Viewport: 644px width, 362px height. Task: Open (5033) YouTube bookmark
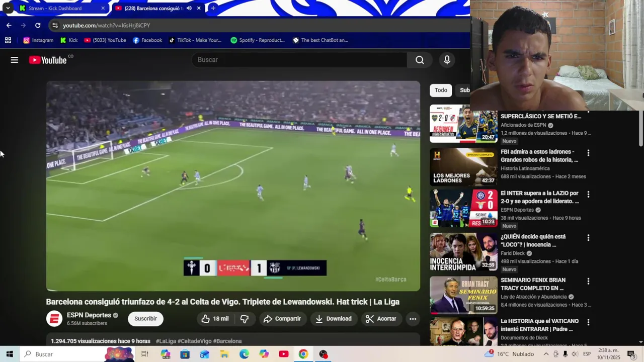[x=105, y=40]
